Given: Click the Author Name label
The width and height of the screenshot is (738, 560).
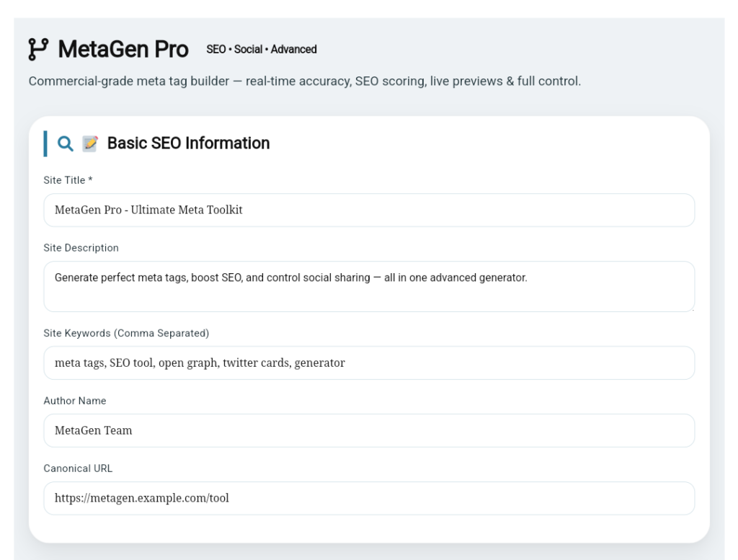Looking at the screenshot, I should tap(75, 401).
